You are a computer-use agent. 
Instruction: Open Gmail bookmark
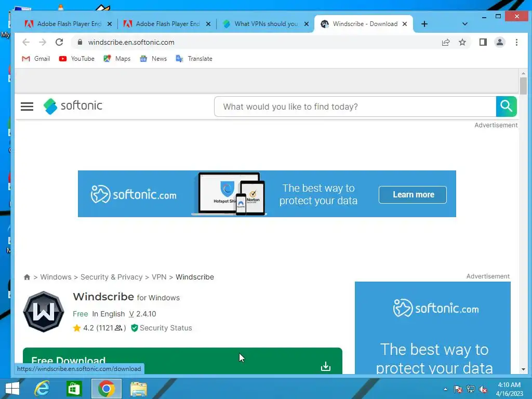pyautogui.click(x=36, y=59)
